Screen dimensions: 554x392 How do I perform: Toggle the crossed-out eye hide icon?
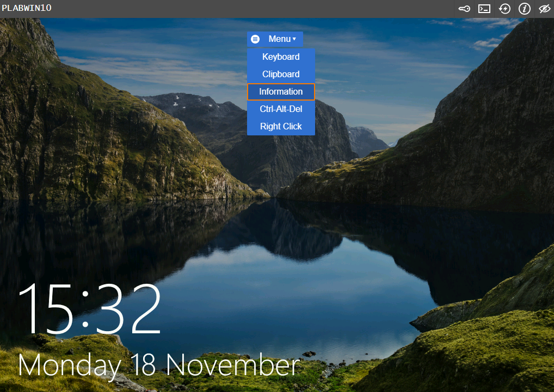point(544,9)
